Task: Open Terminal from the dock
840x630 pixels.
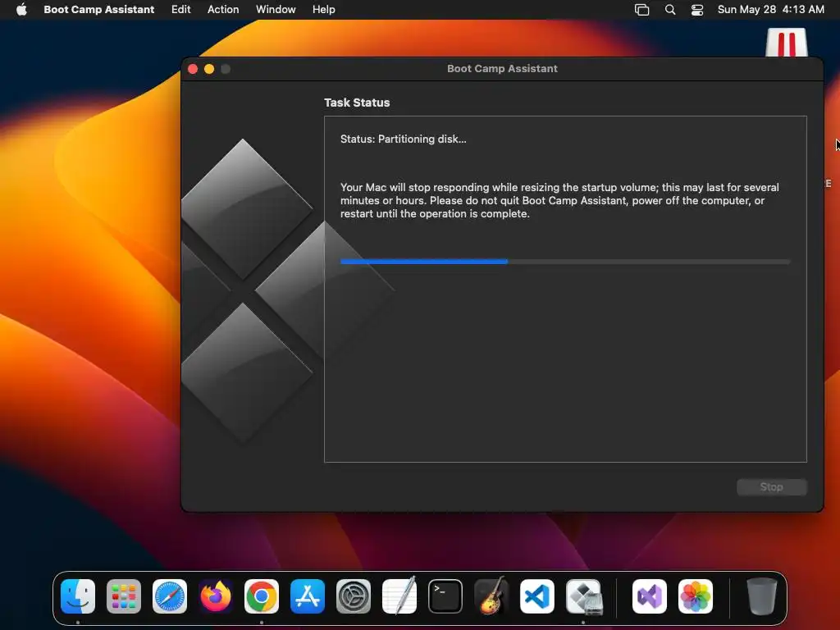Action: pos(445,596)
